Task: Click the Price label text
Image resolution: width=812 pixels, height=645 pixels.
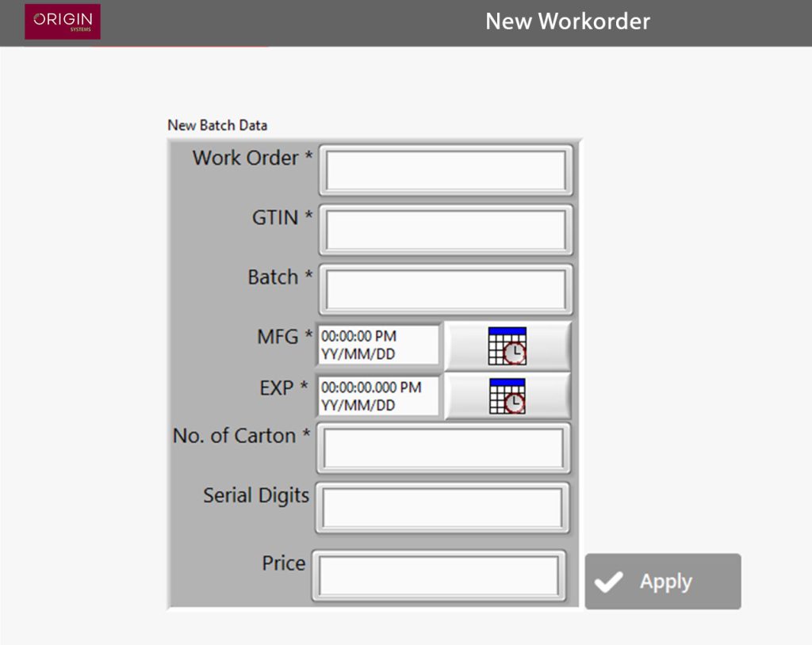Action: [x=284, y=563]
